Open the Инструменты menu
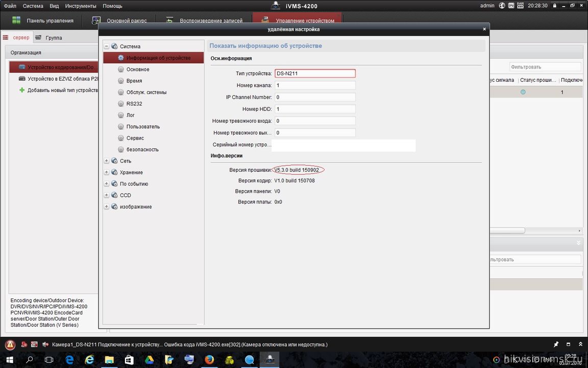This screenshot has height=368, width=588. coord(81,6)
